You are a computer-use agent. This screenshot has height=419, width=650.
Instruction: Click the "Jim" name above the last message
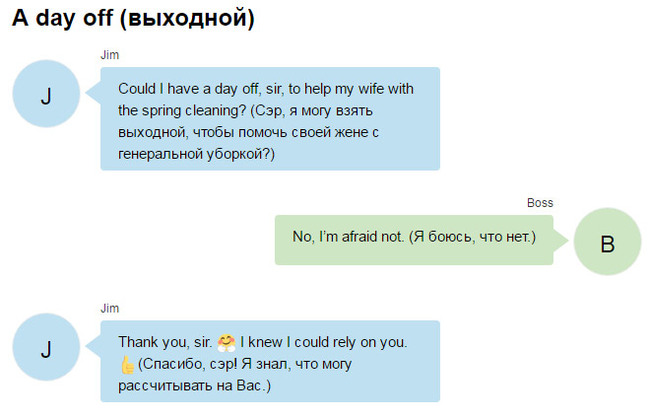pyautogui.click(x=109, y=308)
